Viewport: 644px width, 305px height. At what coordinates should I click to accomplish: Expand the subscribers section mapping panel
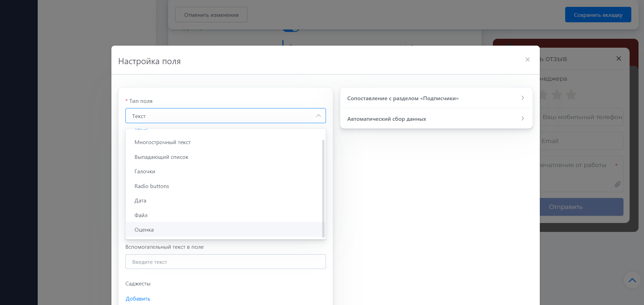(436, 98)
